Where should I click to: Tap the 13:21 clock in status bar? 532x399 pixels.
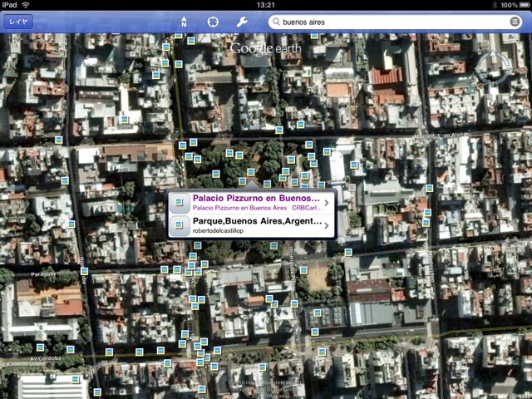pyautogui.click(x=266, y=5)
